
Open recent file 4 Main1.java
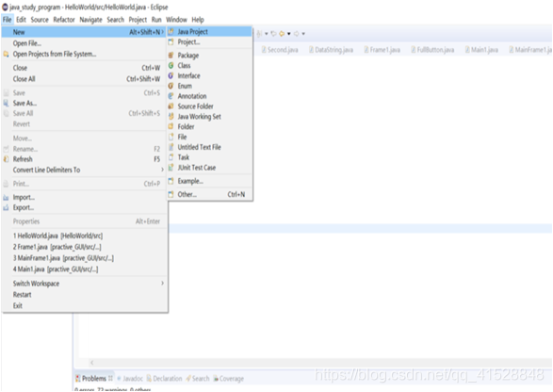85,269
